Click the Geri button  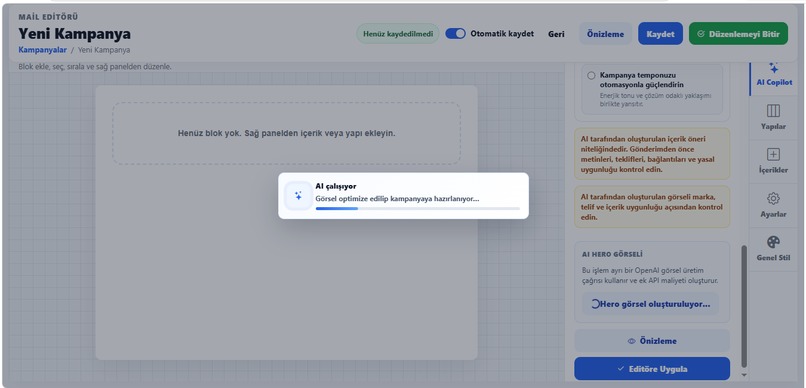click(556, 34)
